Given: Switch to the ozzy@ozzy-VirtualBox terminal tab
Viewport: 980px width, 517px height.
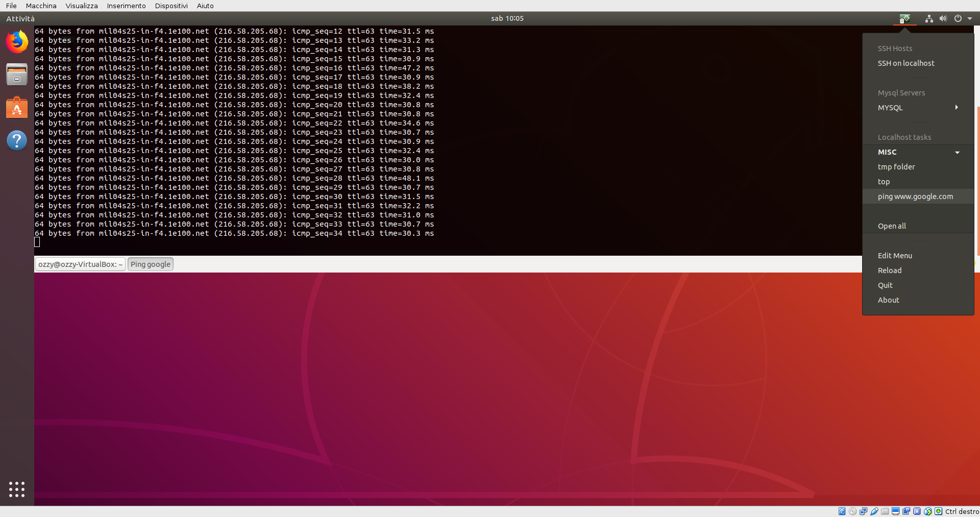Looking at the screenshot, I should click(80, 264).
